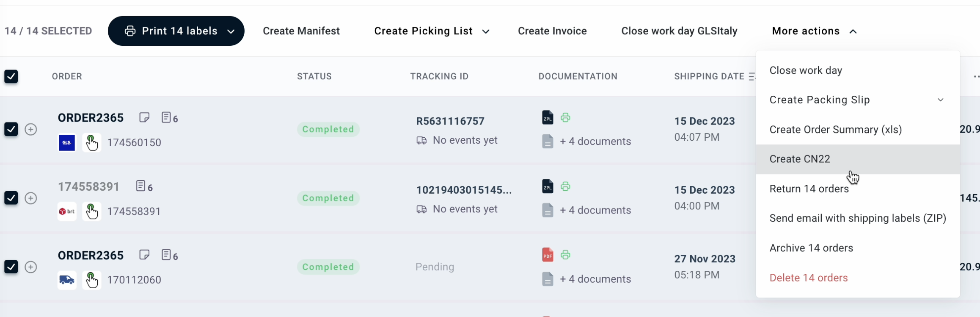
Task: Click Create Invoice button
Action: pyautogui.click(x=552, y=31)
